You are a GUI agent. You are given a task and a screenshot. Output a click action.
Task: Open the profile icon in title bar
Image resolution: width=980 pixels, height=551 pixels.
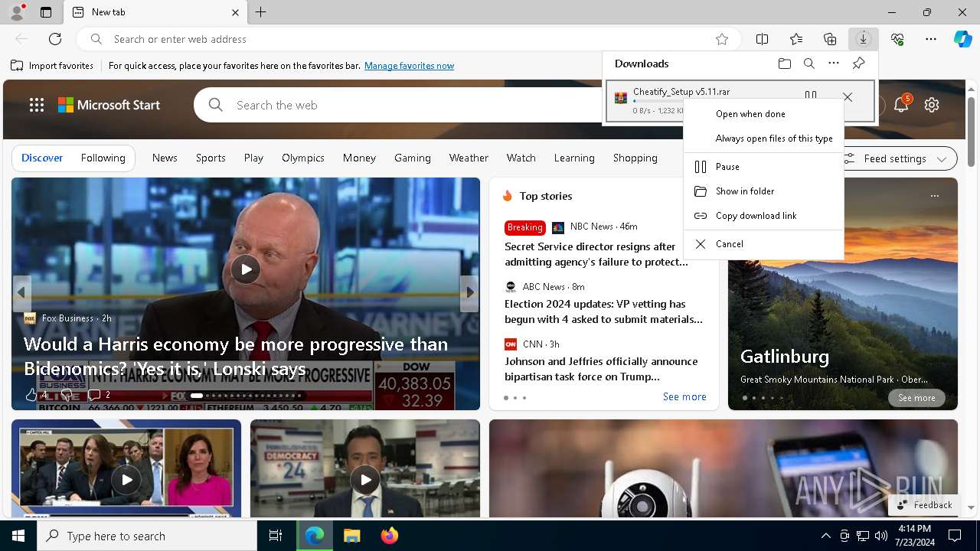16,12
